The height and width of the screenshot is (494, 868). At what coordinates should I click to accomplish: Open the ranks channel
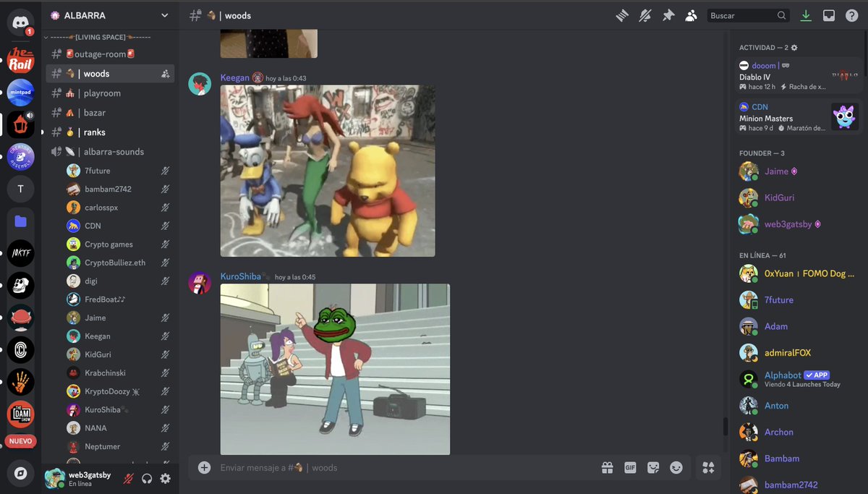coord(110,132)
